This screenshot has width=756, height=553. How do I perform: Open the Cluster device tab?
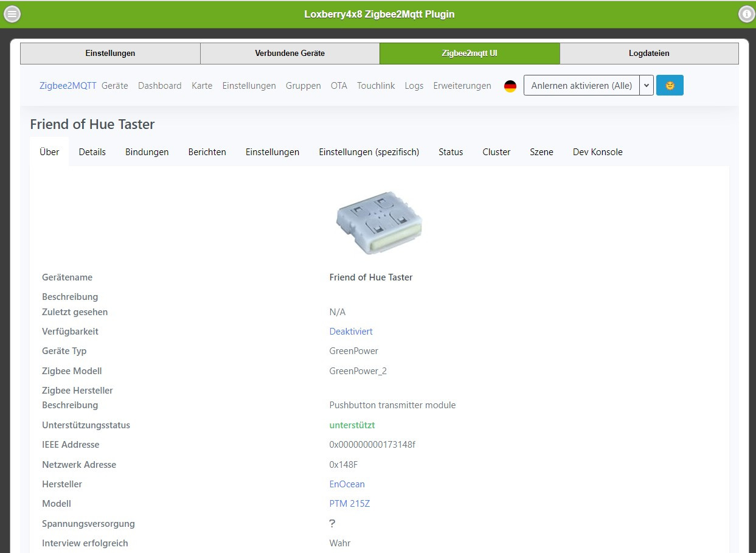point(496,152)
